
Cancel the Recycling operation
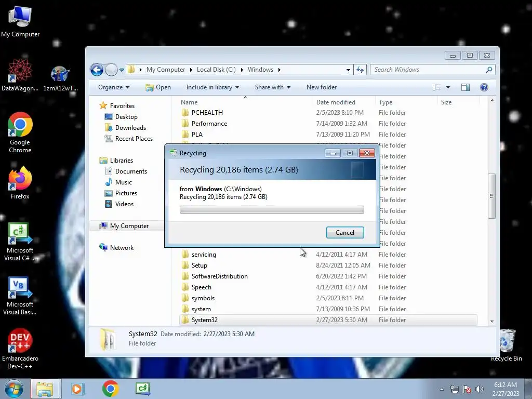coord(345,232)
